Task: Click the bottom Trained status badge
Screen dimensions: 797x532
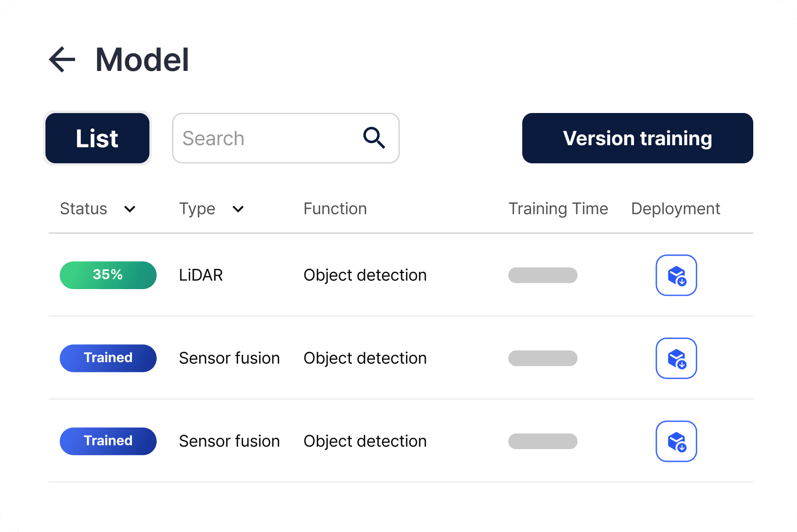Action: (x=108, y=441)
